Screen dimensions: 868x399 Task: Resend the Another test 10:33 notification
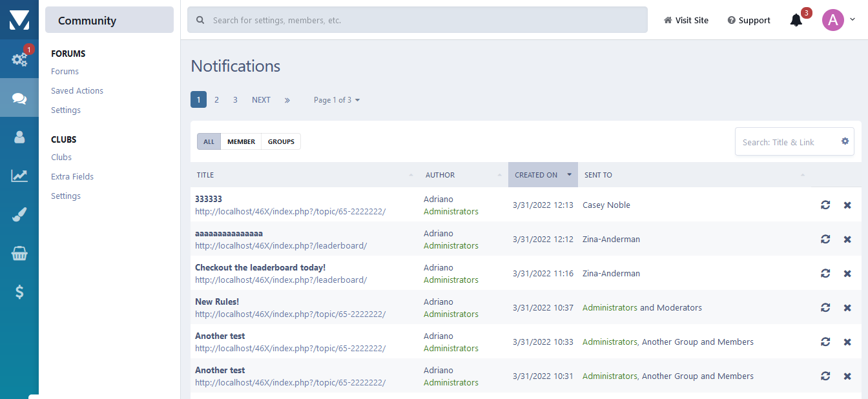[825, 342]
